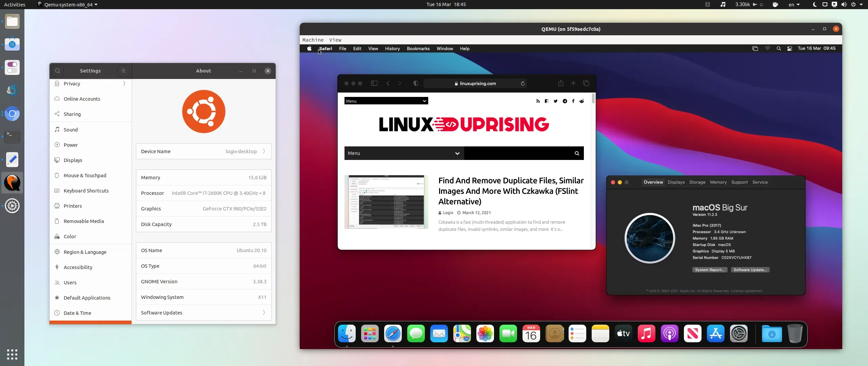Click Safari back navigation arrow

388,83
